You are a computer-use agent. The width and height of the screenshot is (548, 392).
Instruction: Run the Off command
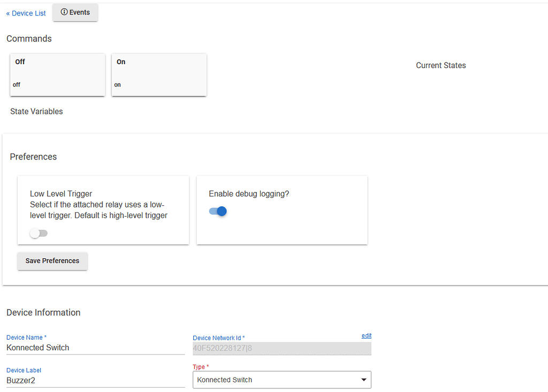click(57, 74)
